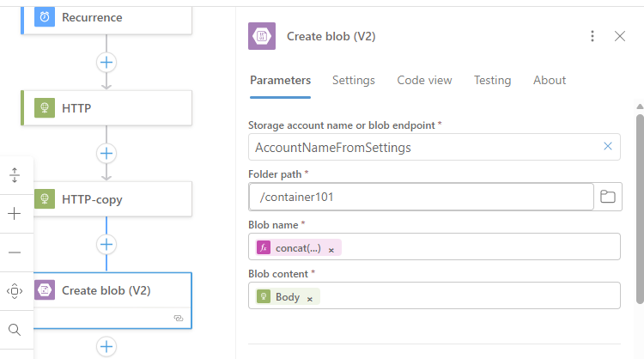The width and height of the screenshot is (644, 359).
Task: Click the parameters panel vertical scrollbar
Action: click(x=640, y=209)
